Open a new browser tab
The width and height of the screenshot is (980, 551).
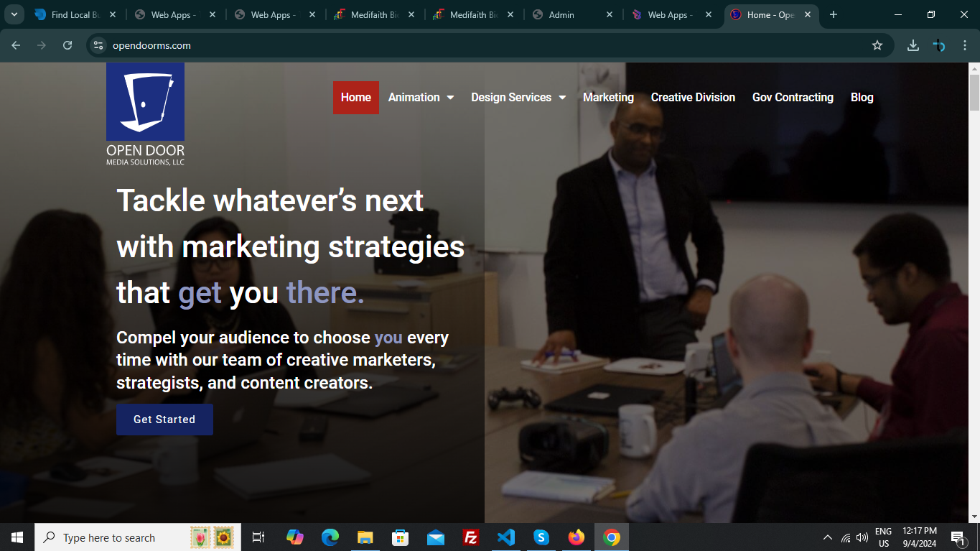[x=833, y=14]
